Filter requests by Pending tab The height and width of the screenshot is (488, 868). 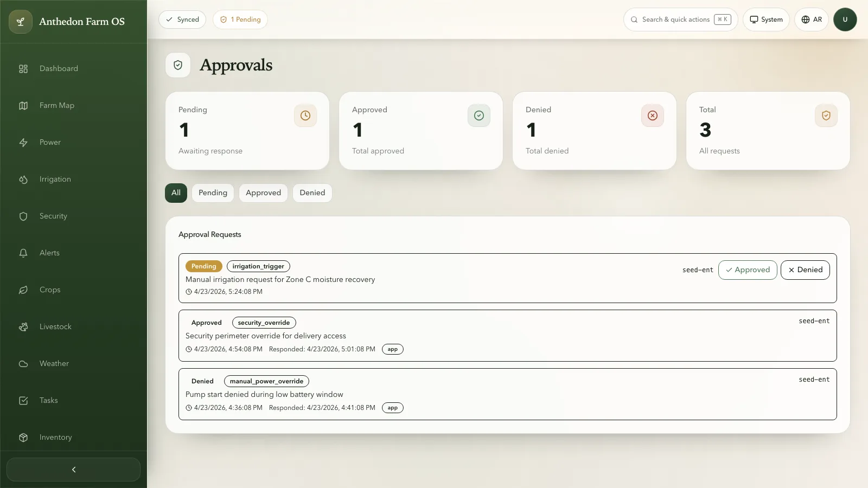pyautogui.click(x=213, y=193)
